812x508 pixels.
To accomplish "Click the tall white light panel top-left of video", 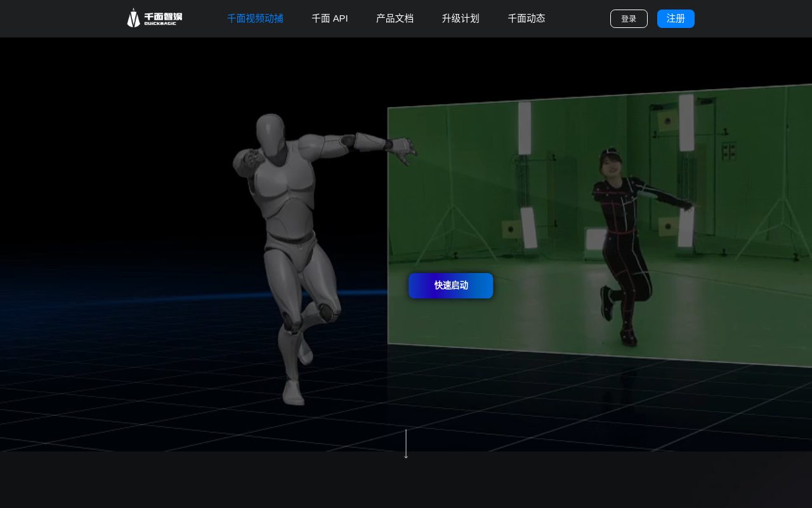I will pyautogui.click(x=525, y=128).
